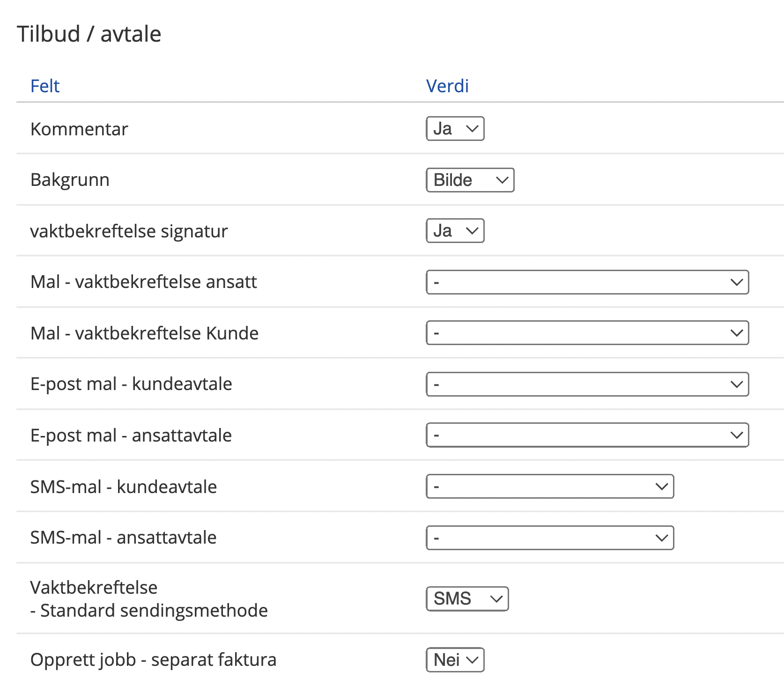The width and height of the screenshot is (784, 693).
Task: Click the Vaktbekreftelse Standard sendingsmethode label
Action: [149, 599]
